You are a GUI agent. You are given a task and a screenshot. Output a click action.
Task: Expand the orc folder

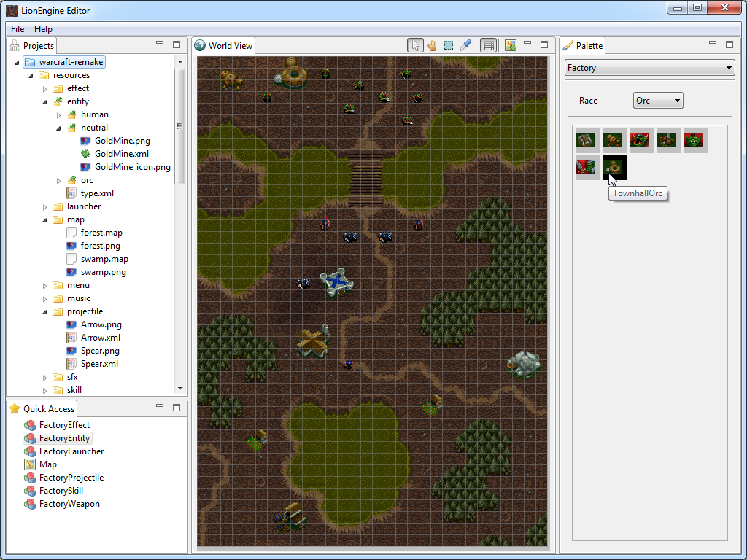(x=58, y=181)
